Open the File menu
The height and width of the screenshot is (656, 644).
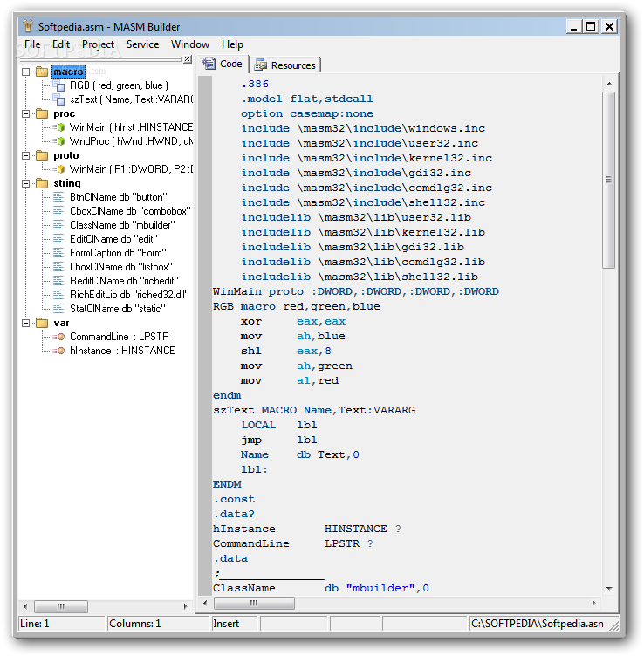[32, 44]
